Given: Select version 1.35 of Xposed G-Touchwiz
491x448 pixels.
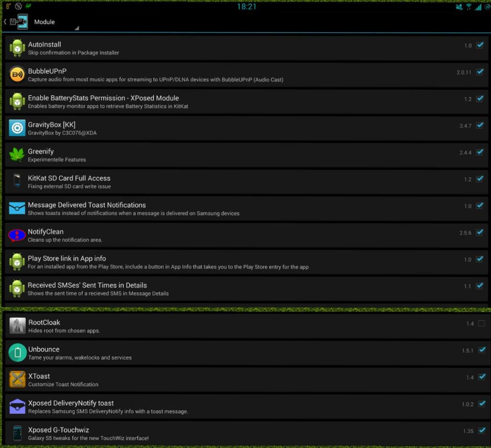Looking at the screenshot, I should [468, 431].
